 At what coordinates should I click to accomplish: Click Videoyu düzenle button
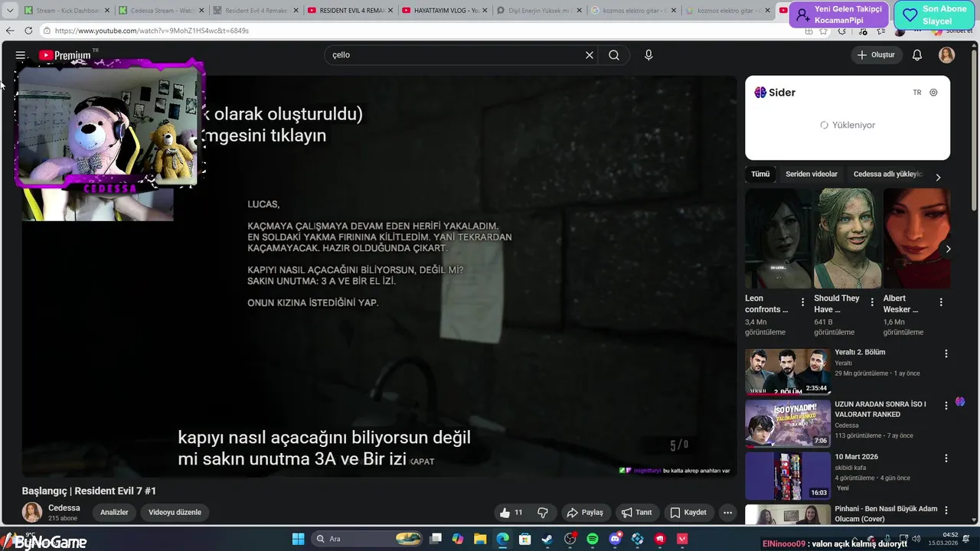click(x=175, y=513)
